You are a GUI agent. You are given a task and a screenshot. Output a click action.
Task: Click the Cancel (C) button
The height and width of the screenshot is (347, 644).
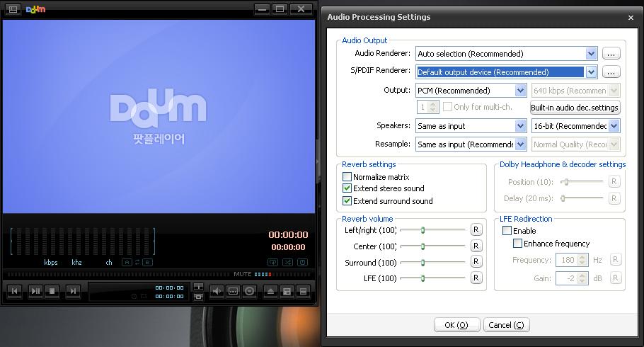pos(507,325)
